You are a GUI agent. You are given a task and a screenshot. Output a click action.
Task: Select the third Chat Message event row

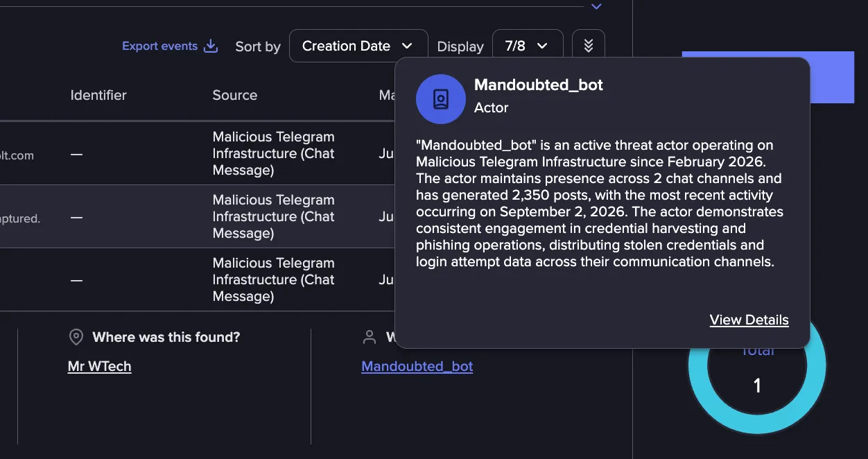(198, 279)
